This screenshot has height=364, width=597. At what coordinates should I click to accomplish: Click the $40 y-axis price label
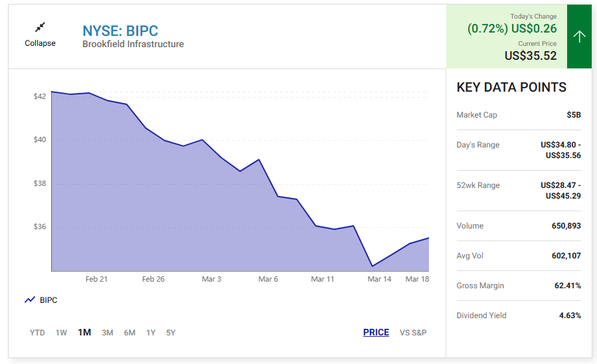[40, 139]
